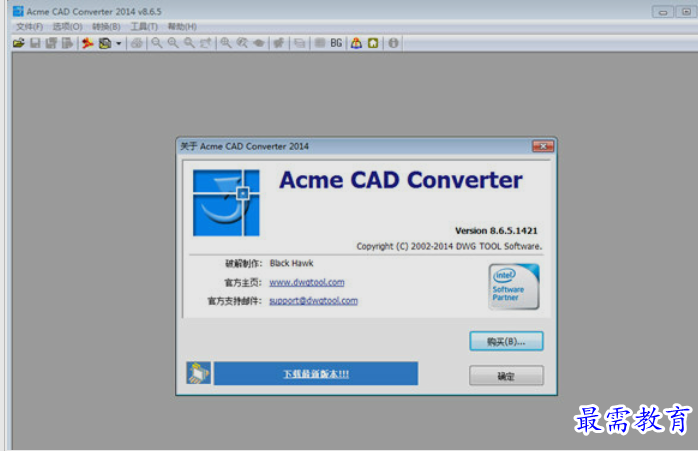Expand the arrow beside the batch convert icon
Image resolution: width=698 pixels, height=451 pixels.
tap(118, 44)
